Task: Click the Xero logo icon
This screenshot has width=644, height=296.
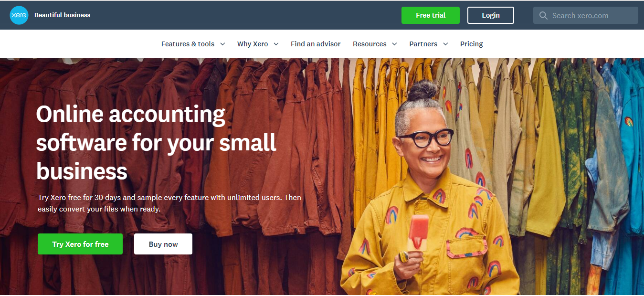Action: tap(19, 15)
